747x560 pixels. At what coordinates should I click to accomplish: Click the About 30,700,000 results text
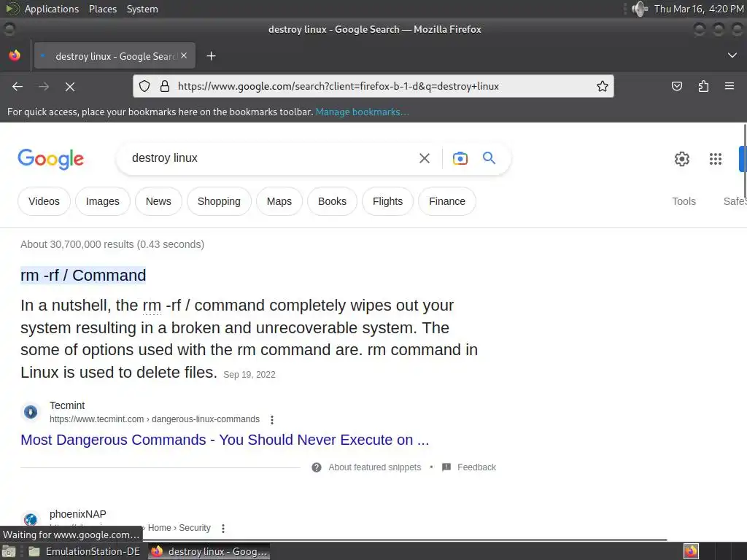click(x=112, y=244)
